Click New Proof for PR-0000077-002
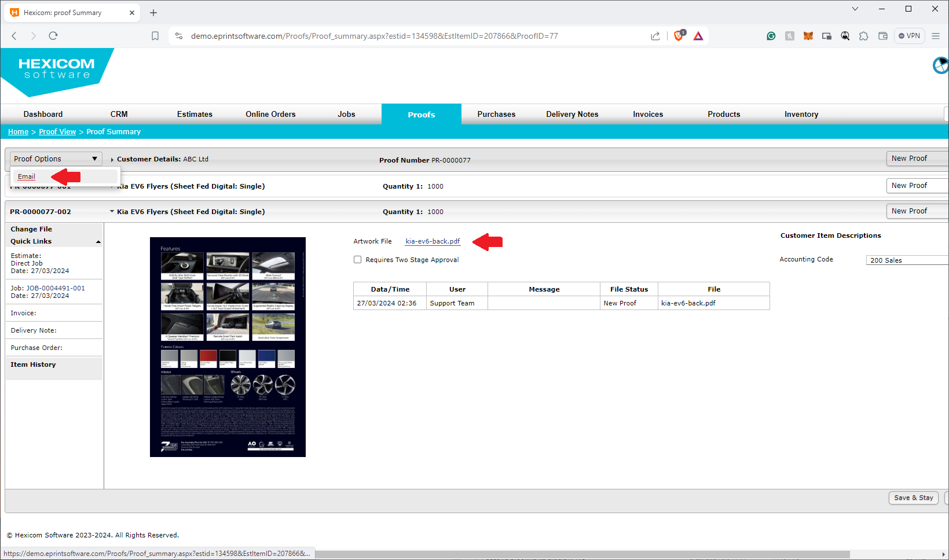Screen dimensions: 949x560 point(917,211)
